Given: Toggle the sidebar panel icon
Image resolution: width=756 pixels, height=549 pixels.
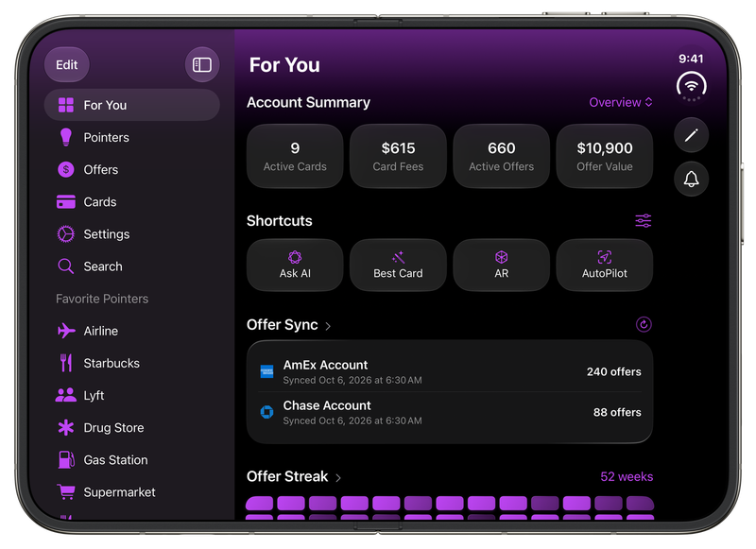Looking at the screenshot, I should click(x=202, y=64).
